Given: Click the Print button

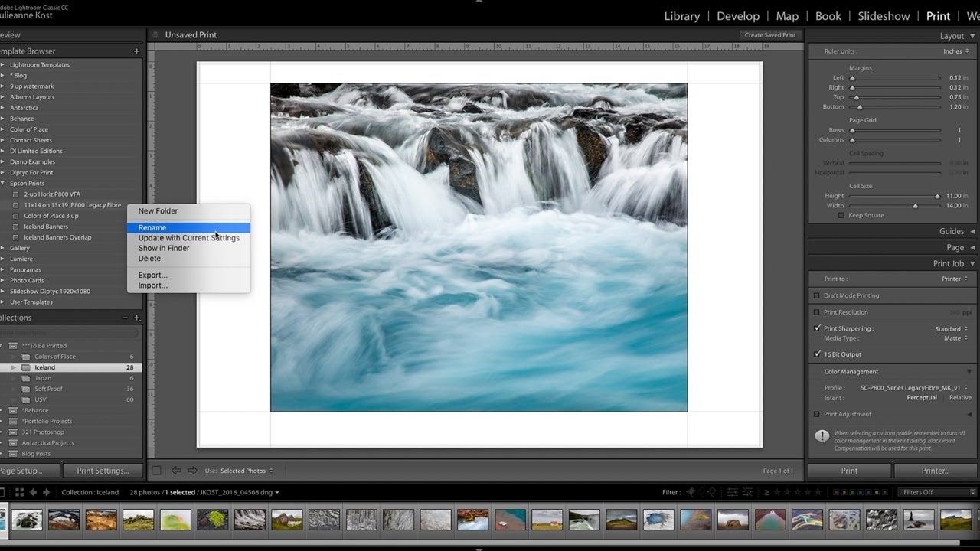Looking at the screenshot, I should (x=849, y=471).
